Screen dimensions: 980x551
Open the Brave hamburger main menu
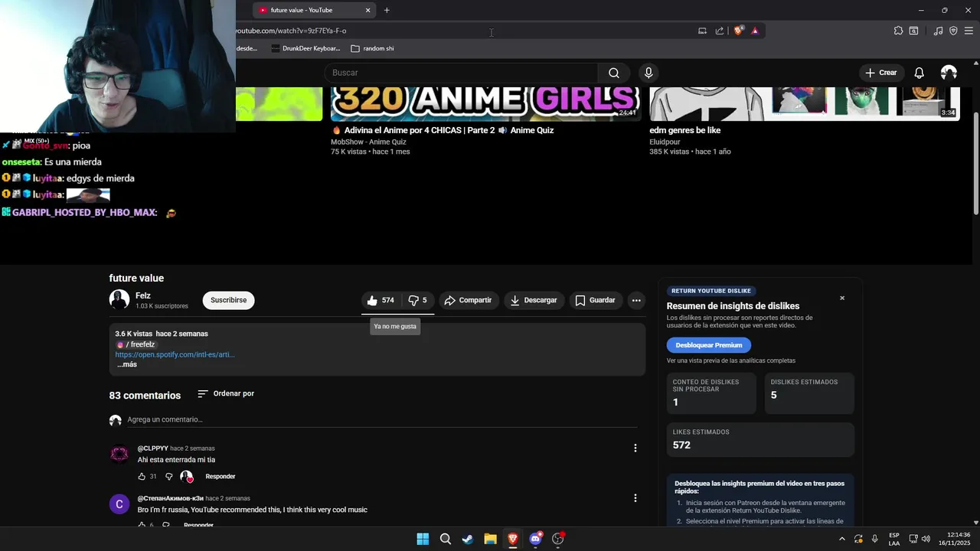point(969,31)
